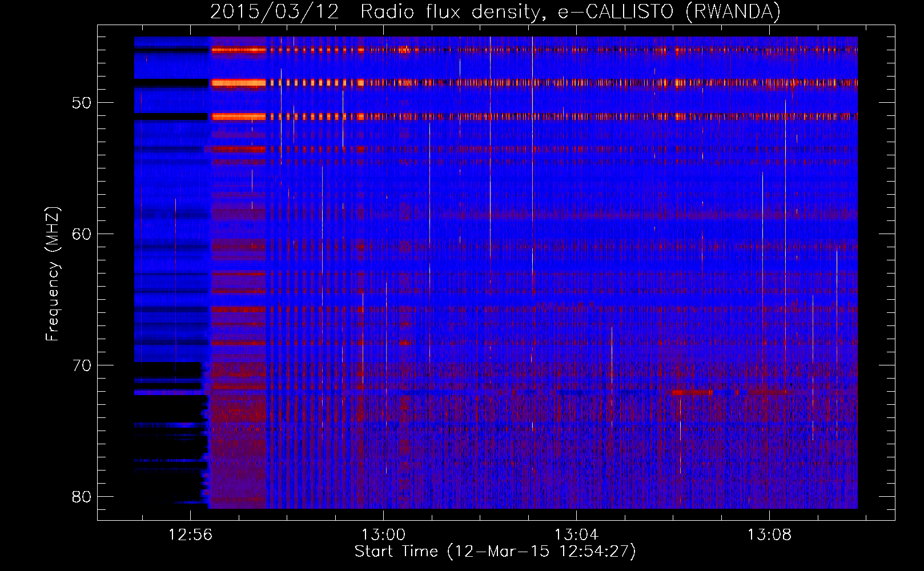The image size is (924, 571).
Task: Click the plot title '2015/03/12 Radio flux density'
Action: [x=495, y=11]
